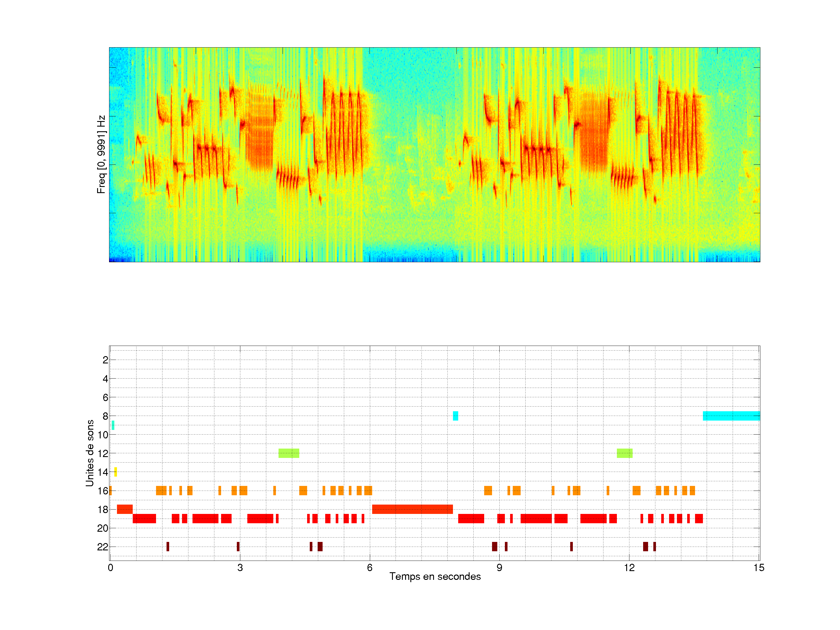This screenshot has width=840, height=630.
Task: Click the small turquoise marker below unit 8
Action: (x=113, y=425)
